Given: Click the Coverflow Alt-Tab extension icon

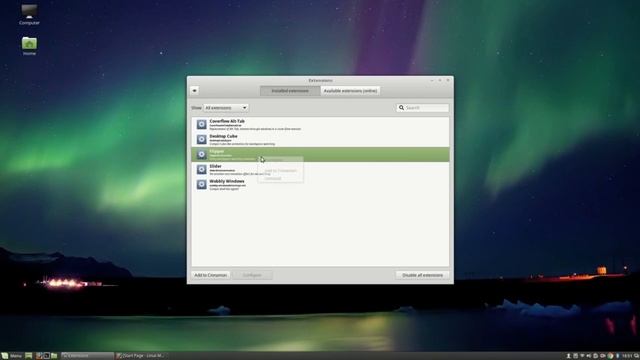Looking at the screenshot, I should click(x=201, y=124).
